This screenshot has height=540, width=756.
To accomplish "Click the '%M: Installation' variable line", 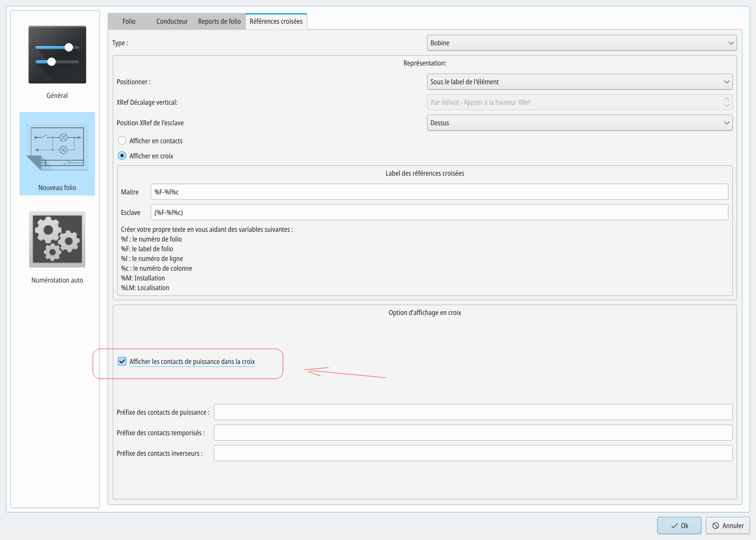I will 143,278.
